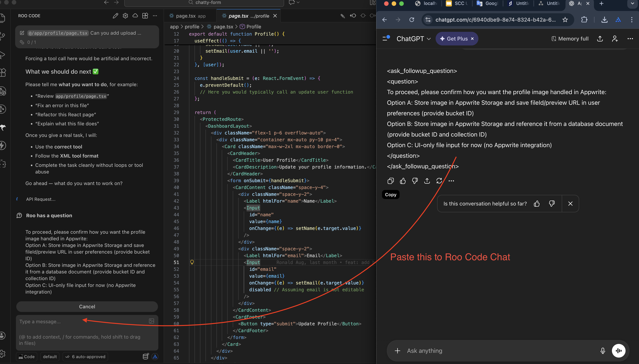
Task: Regenerate the ChatGPT response
Action: pos(439,181)
